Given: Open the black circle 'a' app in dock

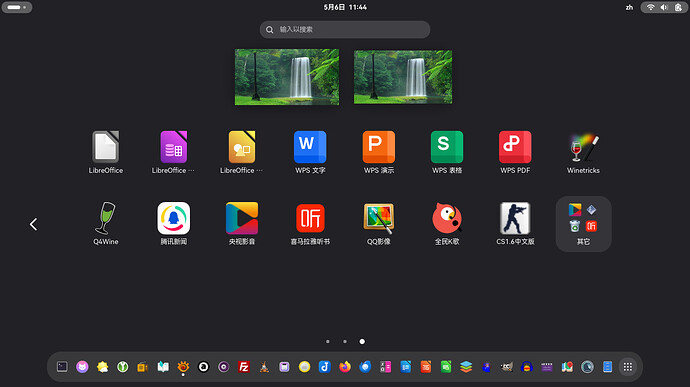Looking at the screenshot, I should click(203, 366).
